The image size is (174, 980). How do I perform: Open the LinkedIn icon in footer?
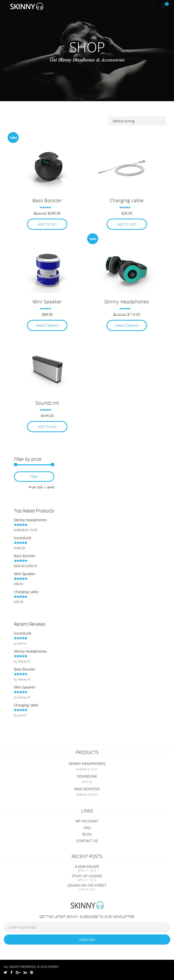coord(25,972)
